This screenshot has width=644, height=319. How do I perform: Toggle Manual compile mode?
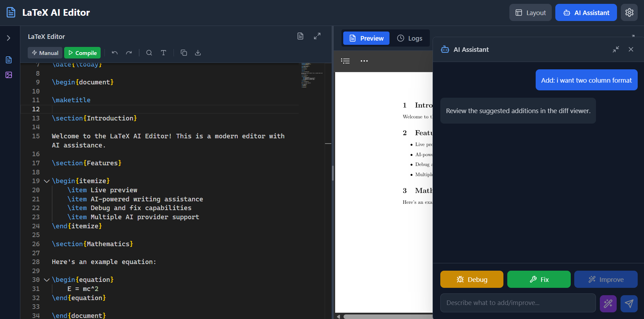coord(45,53)
